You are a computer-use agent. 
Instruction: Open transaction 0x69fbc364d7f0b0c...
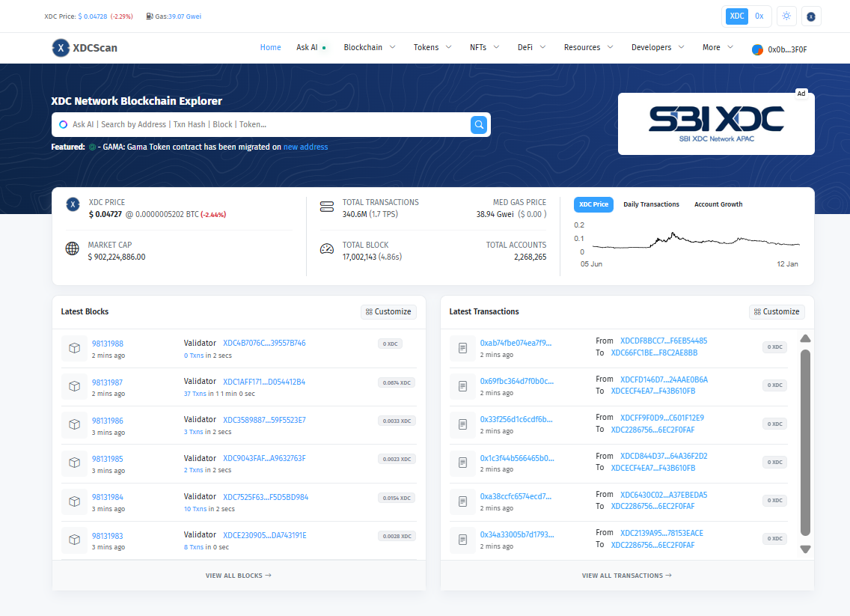[x=516, y=381]
